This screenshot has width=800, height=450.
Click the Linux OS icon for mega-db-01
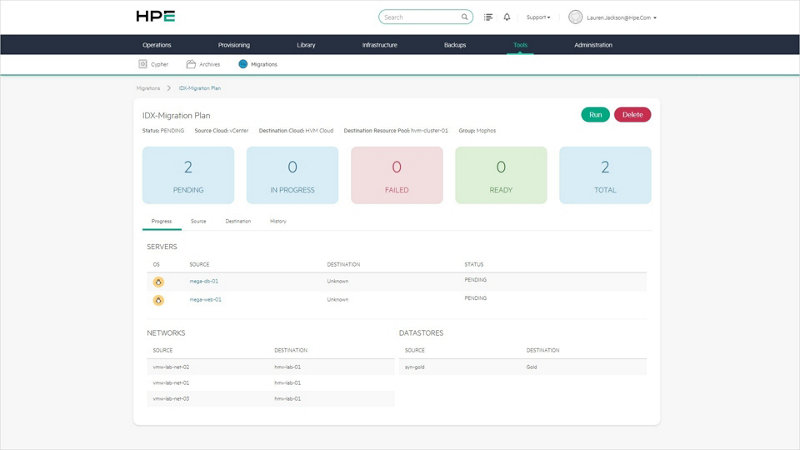[159, 282]
